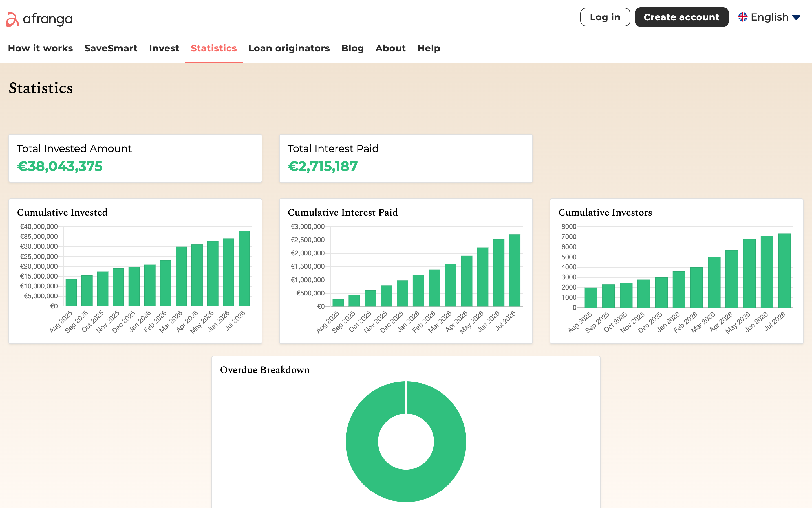The height and width of the screenshot is (508, 812).
Task: Click the afranga logo icon
Action: tap(12, 19)
